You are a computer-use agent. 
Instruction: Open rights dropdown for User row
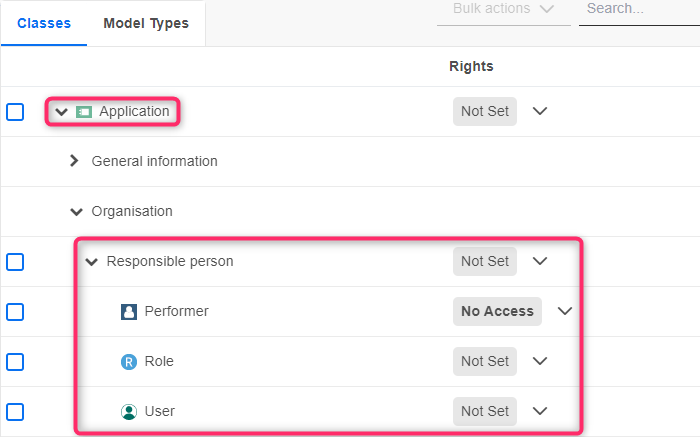540,411
